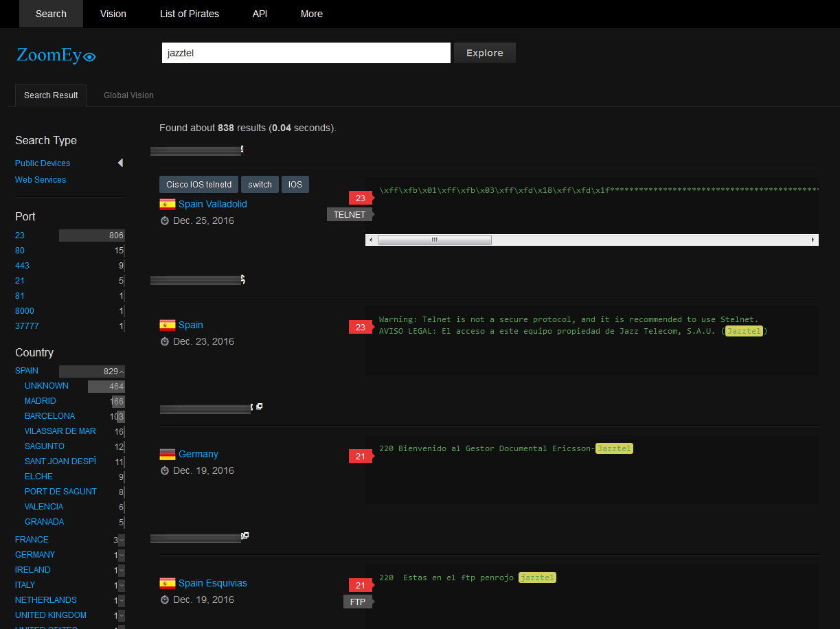The height and width of the screenshot is (629, 840).
Task: Expand the ITALY country entry
Action: coord(122,585)
